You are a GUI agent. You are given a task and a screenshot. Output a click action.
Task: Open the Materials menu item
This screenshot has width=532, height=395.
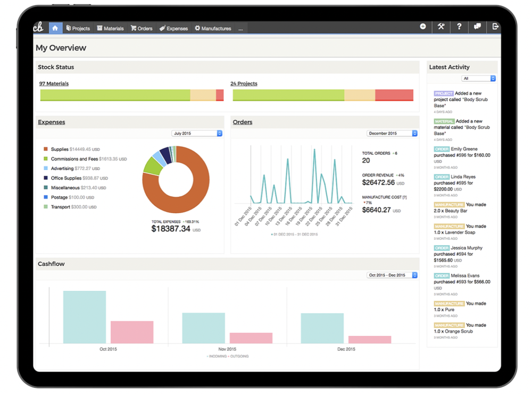coord(110,29)
